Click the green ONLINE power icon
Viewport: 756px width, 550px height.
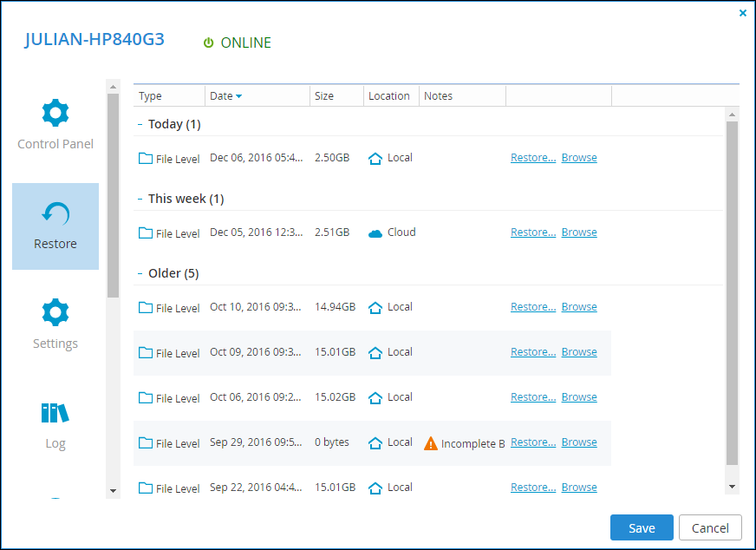(208, 43)
